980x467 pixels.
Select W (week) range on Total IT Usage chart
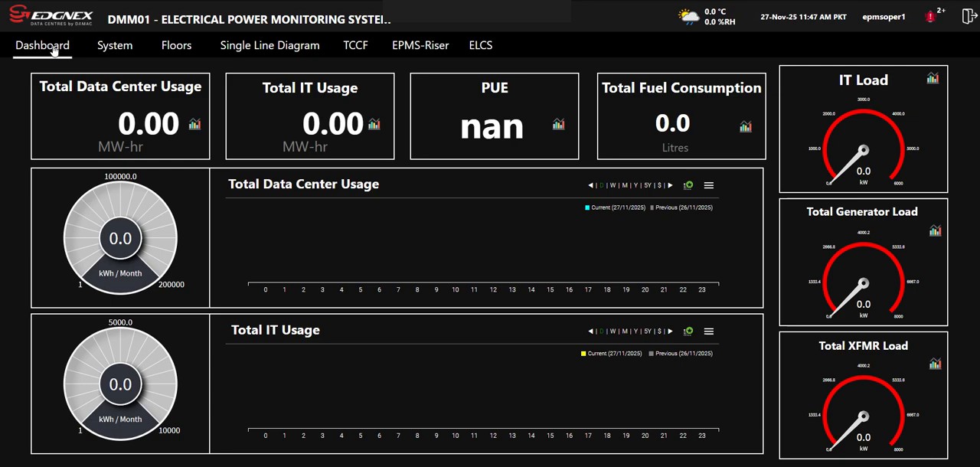(613, 331)
